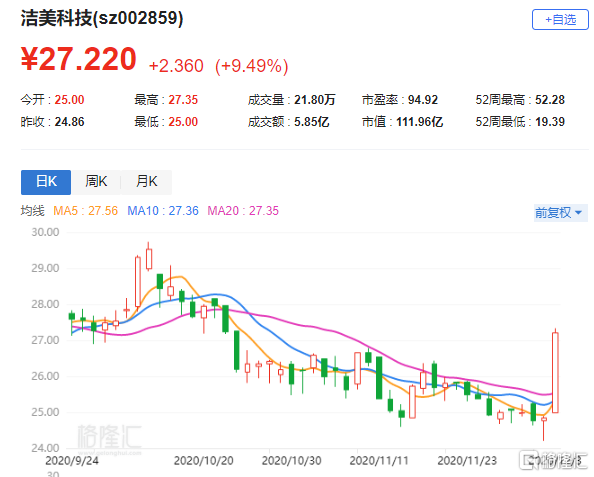Image resolution: width=594 pixels, height=477 pixels.
Task: Inspect the latest tall red candlestick
Action: pos(555,372)
